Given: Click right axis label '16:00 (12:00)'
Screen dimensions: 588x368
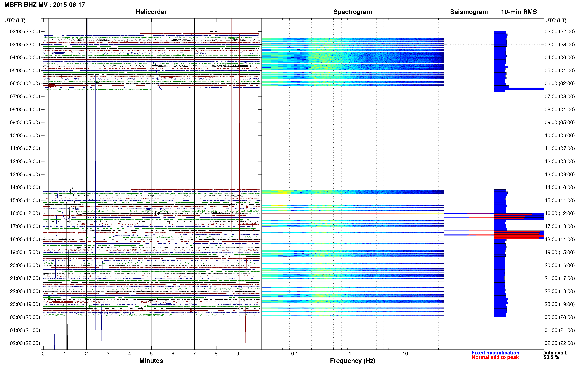Looking at the screenshot, I should (x=560, y=213).
